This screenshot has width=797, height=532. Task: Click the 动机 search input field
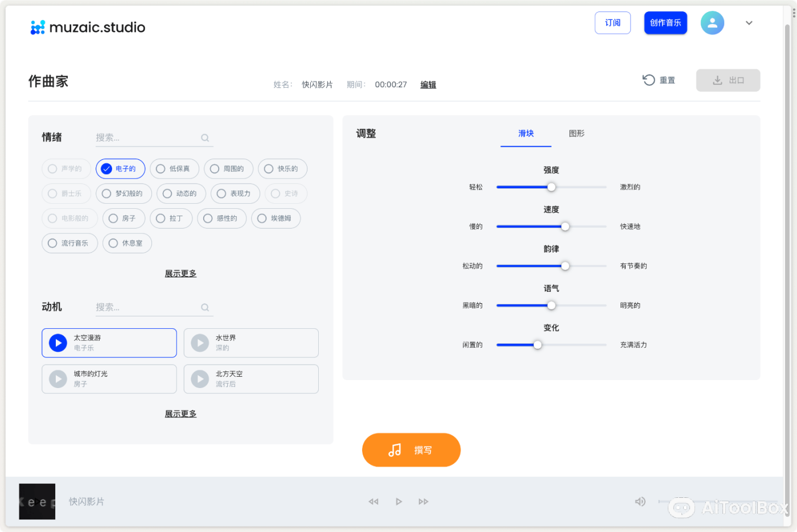point(148,307)
